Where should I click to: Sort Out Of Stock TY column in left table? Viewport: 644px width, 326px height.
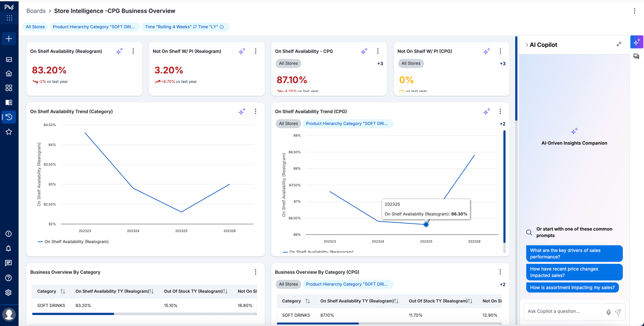[x=225, y=291]
